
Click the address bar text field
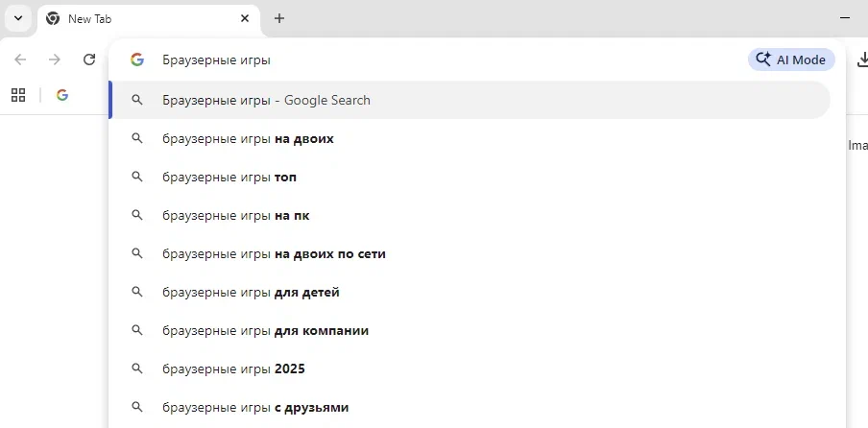(432, 59)
